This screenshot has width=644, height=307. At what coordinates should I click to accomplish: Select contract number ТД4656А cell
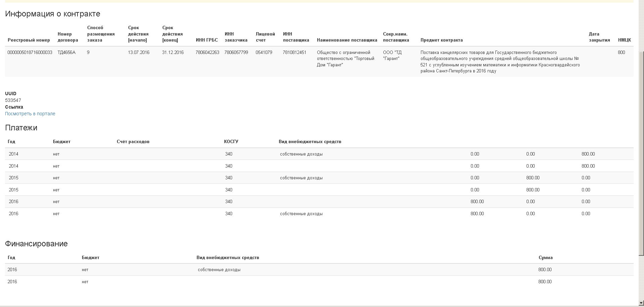pos(66,52)
